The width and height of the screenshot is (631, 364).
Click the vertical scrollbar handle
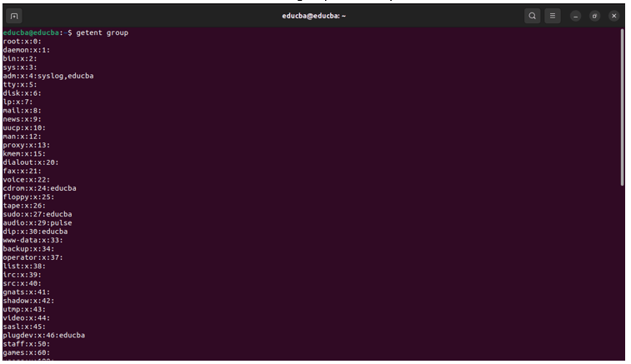[x=622, y=107]
